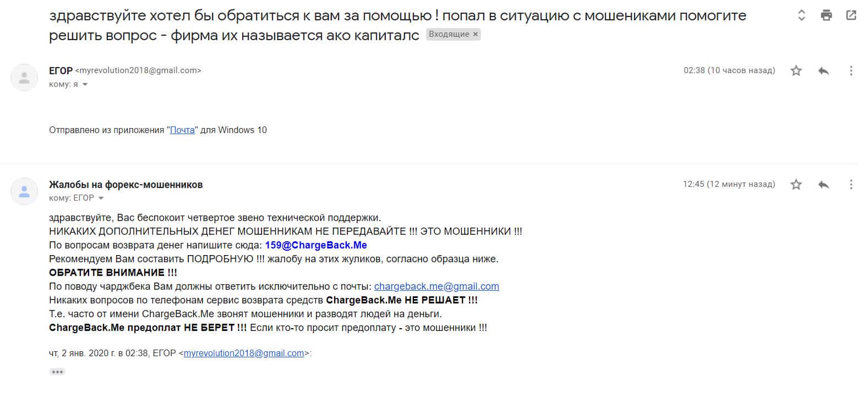Open the chargeback.me@gmail.com email link

436,286
